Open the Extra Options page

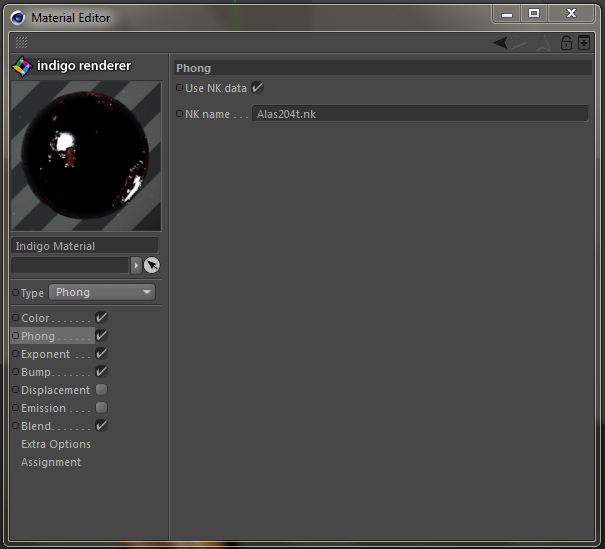click(56, 444)
